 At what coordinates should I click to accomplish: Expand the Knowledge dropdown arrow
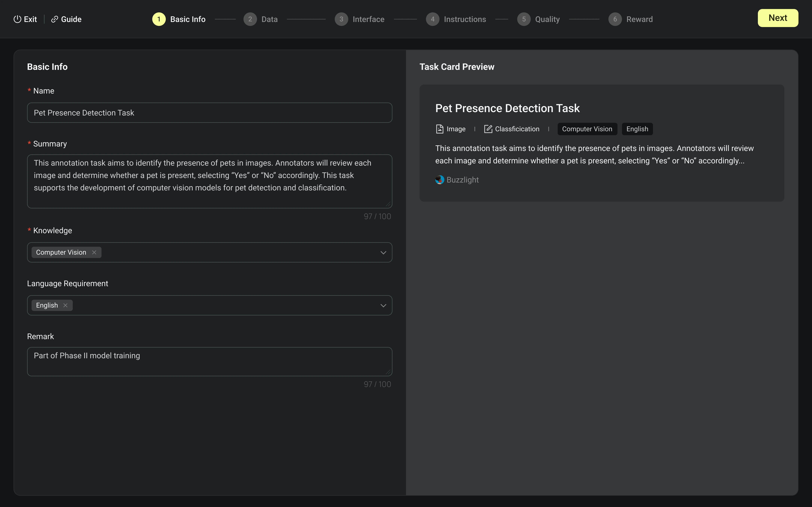pyautogui.click(x=383, y=253)
